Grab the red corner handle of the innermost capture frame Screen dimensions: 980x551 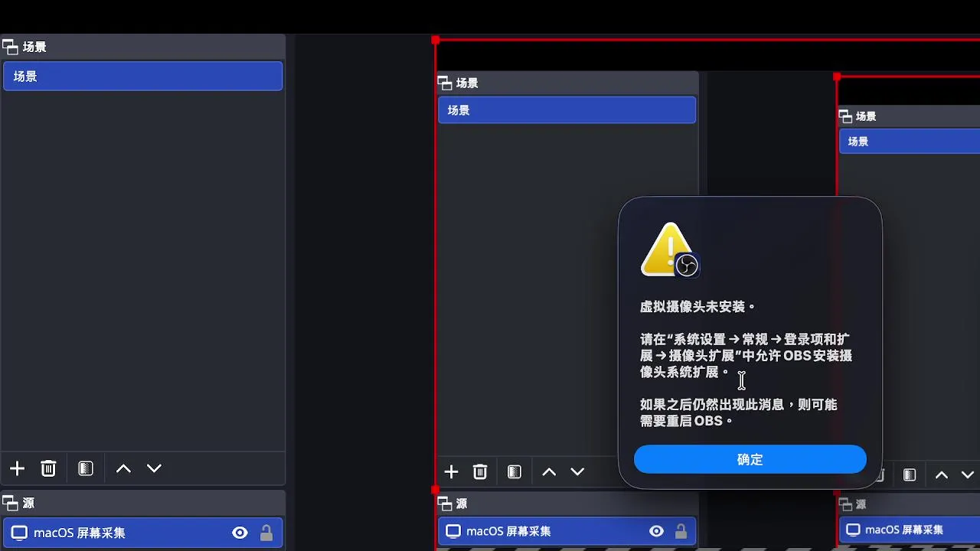(837, 77)
